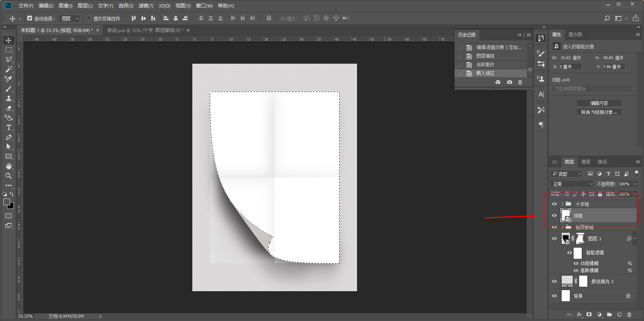Add layer style via fx icon

point(579,315)
